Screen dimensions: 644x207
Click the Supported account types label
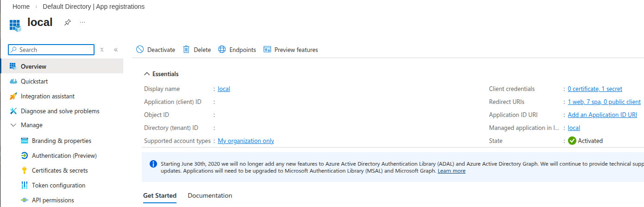click(177, 141)
